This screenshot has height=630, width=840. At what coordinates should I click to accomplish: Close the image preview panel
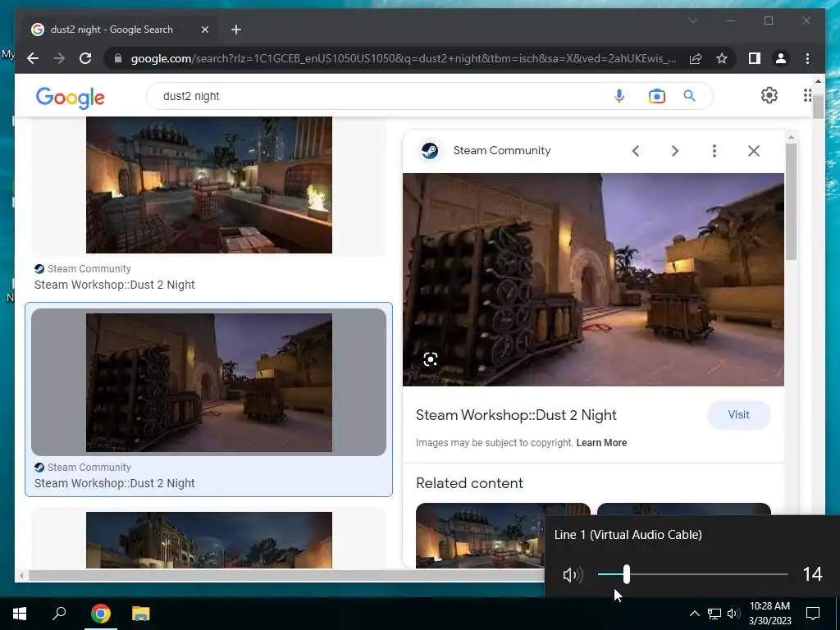click(x=754, y=151)
